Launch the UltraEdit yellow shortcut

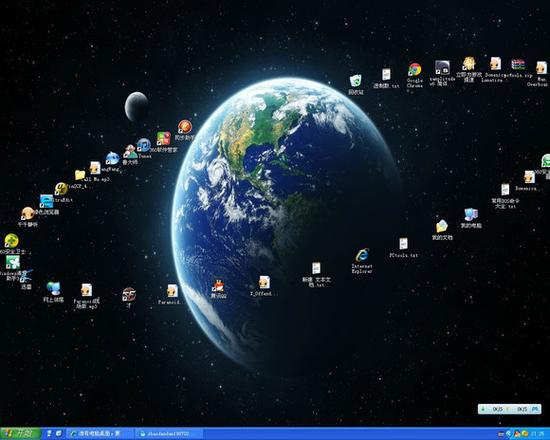(61, 189)
